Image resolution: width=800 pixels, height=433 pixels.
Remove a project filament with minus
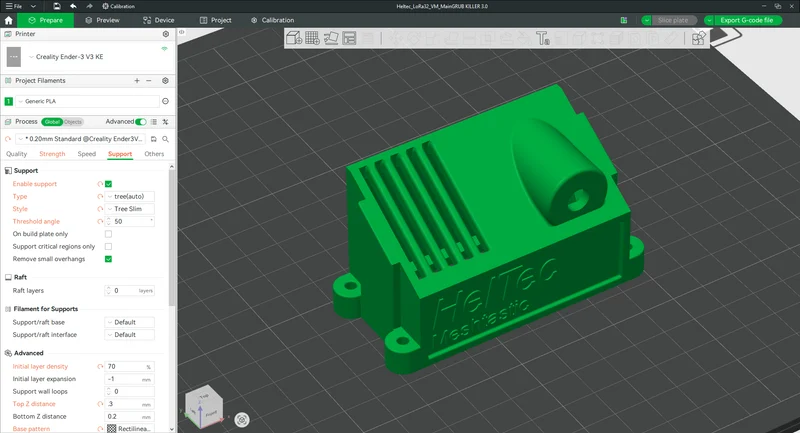point(148,81)
